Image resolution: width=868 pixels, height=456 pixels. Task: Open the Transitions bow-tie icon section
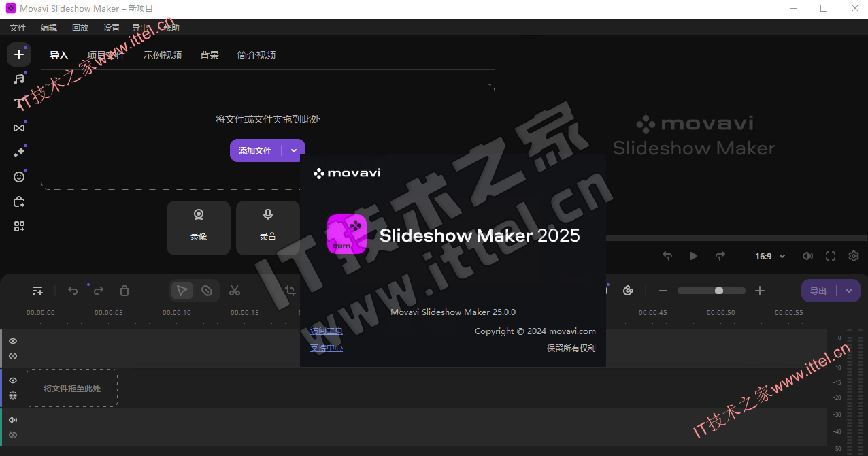(x=19, y=127)
